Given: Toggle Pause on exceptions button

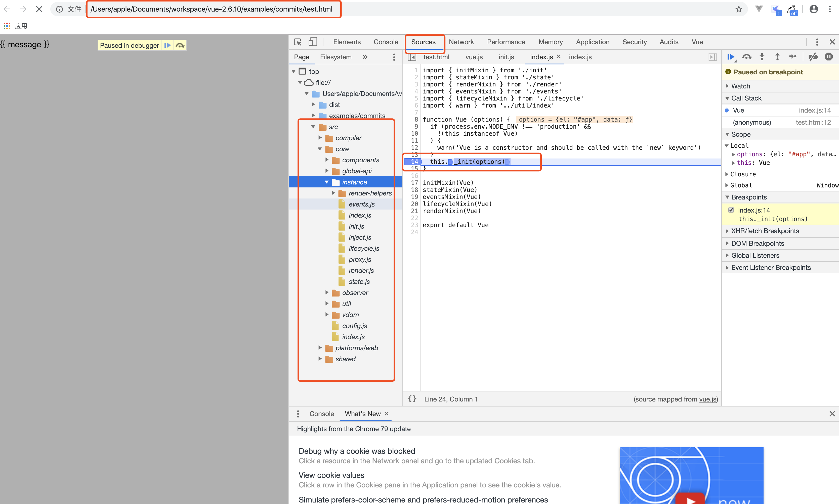Looking at the screenshot, I should pyautogui.click(x=828, y=57).
